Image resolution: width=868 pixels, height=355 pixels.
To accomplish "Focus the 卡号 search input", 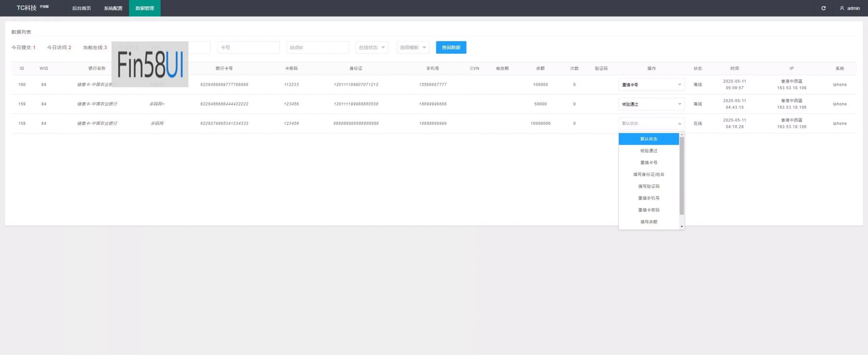I will 248,47.
